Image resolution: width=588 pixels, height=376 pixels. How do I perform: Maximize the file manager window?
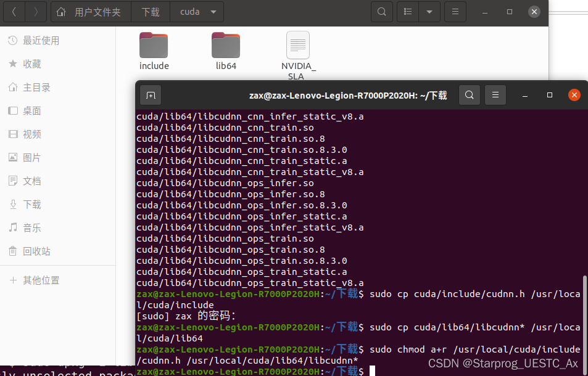click(510, 12)
